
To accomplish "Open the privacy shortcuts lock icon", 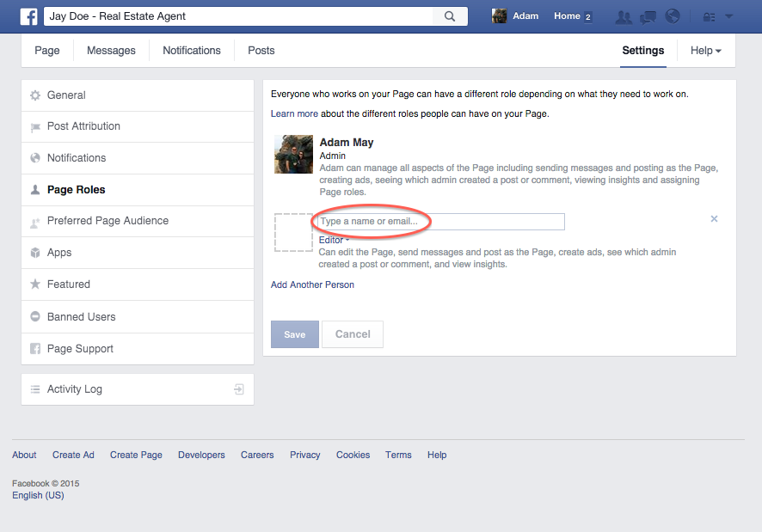I will tap(709, 17).
